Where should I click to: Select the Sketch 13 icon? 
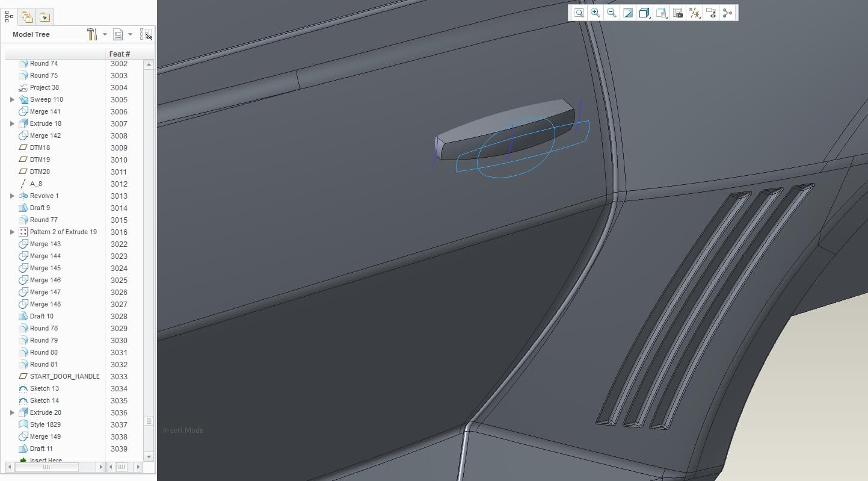(x=23, y=388)
